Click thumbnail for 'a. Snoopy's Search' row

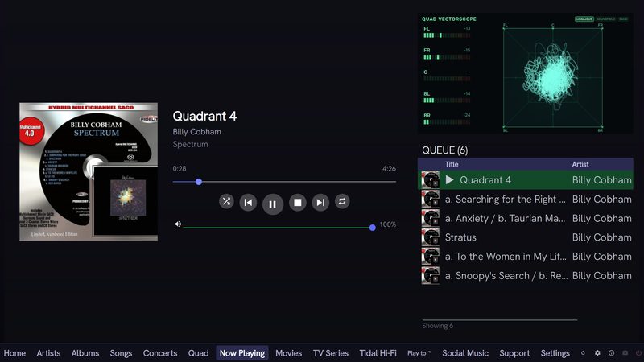(431, 275)
